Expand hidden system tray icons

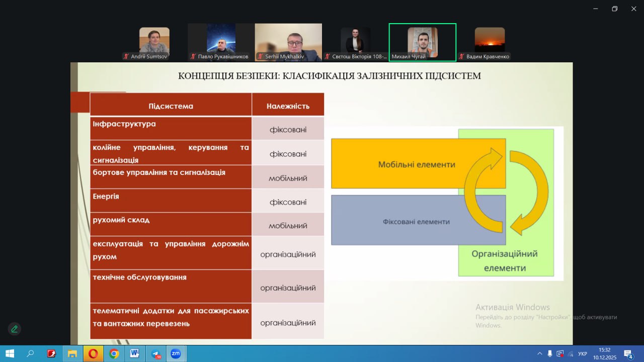(540, 353)
